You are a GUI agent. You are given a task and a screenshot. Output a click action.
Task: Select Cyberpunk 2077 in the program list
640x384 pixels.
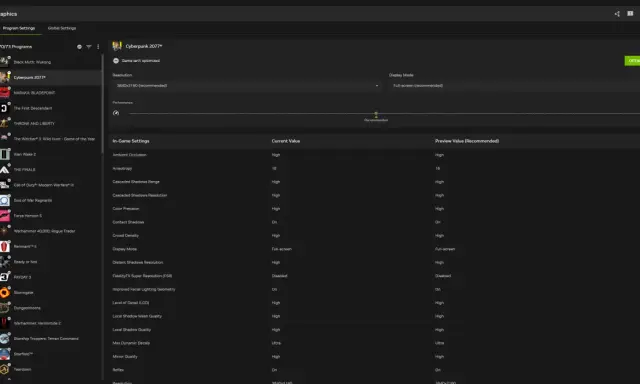(x=51, y=78)
